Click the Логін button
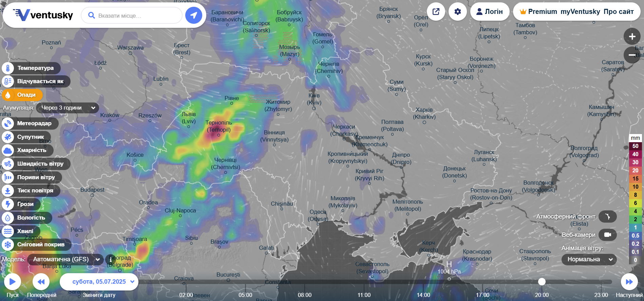The image size is (644, 301). 490,12
